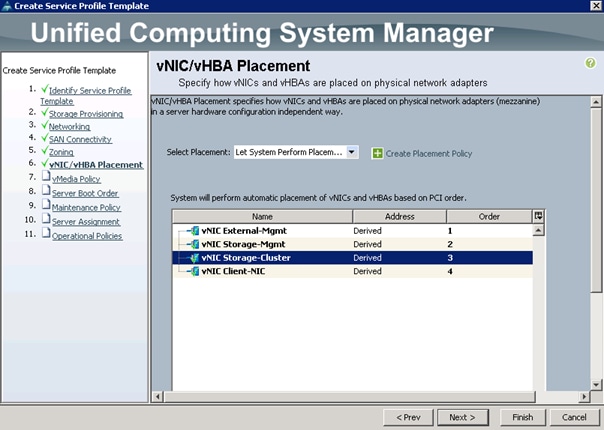Select the vNIC External-Mgmt row
Image resolution: width=604 pixels, height=430 pixels.
point(352,231)
